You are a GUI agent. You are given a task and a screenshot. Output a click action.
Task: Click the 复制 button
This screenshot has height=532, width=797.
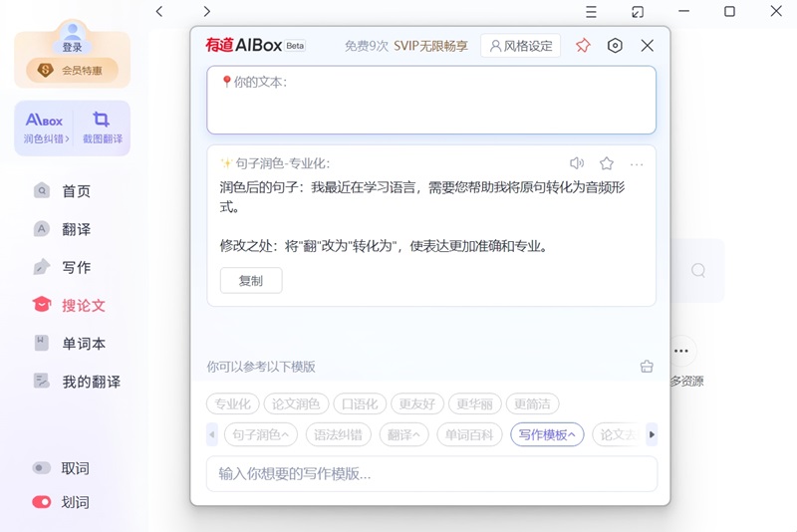[x=251, y=281]
